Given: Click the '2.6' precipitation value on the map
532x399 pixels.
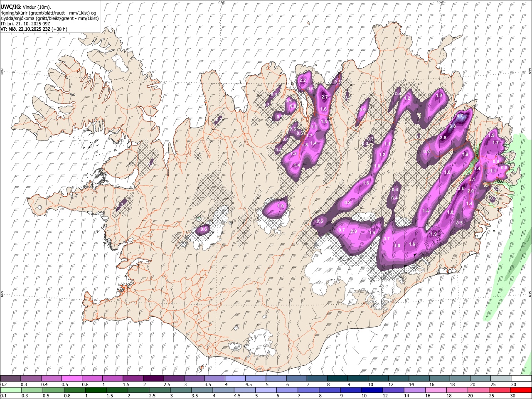Looking at the screenshot, I should [461, 188].
